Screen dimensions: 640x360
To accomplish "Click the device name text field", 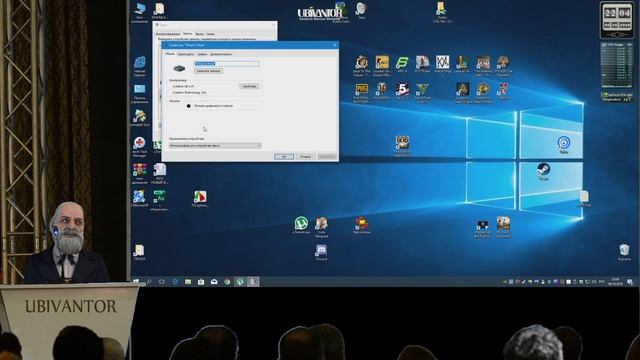I will pyautogui.click(x=227, y=64).
